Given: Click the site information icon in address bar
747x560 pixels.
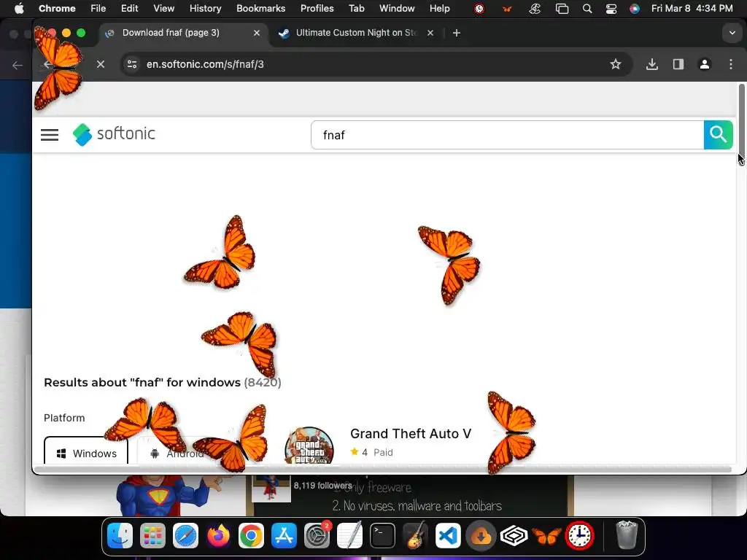Looking at the screenshot, I should click(x=132, y=64).
